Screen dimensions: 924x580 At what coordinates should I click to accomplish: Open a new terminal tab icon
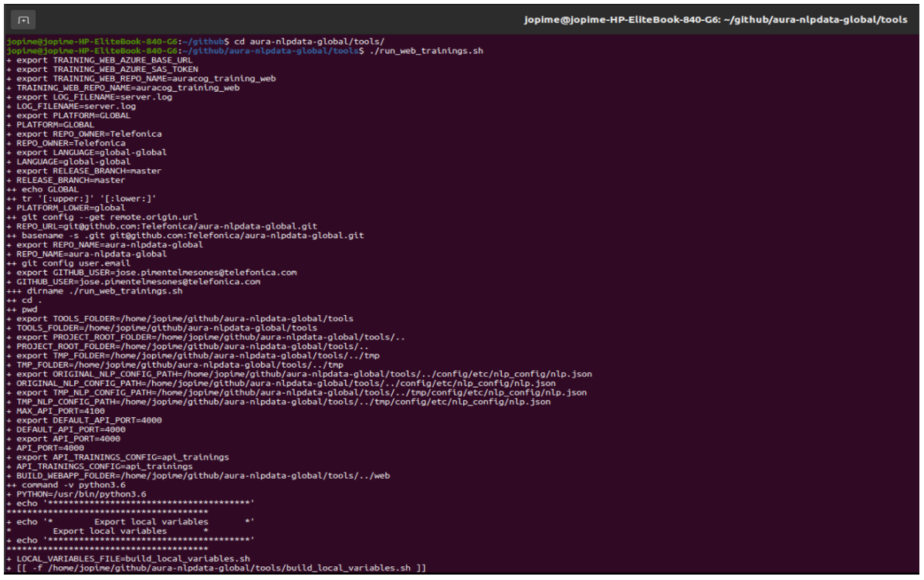pos(23,20)
